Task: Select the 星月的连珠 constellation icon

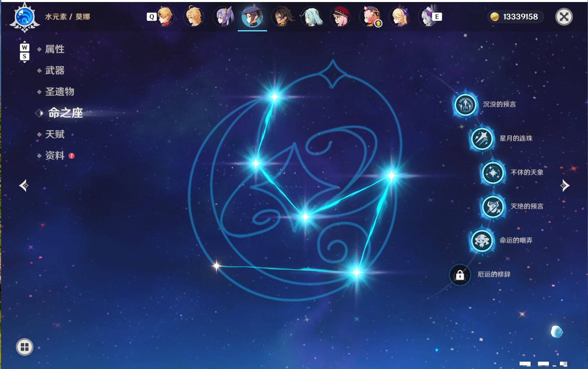Action: tap(482, 139)
